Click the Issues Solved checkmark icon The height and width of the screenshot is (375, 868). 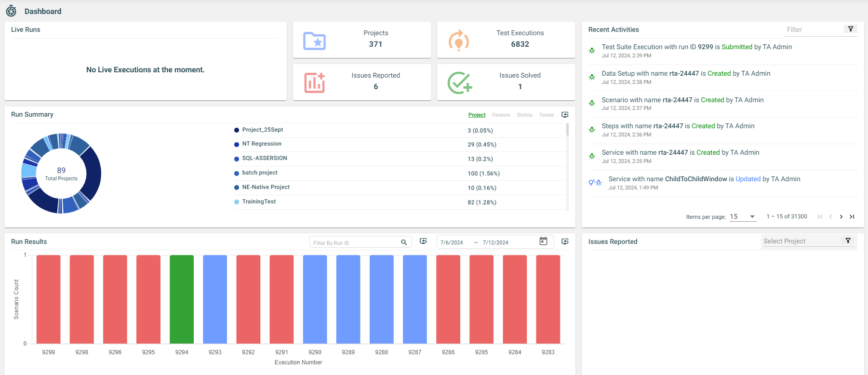click(x=459, y=83)
